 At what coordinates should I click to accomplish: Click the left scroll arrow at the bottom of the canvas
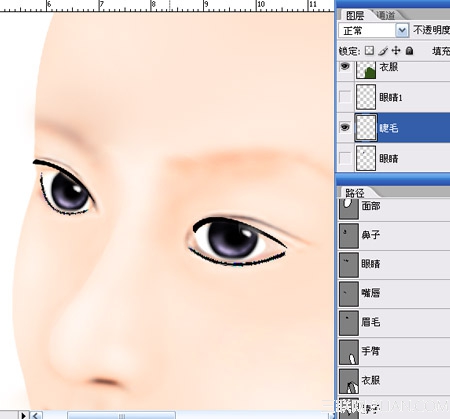[x=36, y=415]
